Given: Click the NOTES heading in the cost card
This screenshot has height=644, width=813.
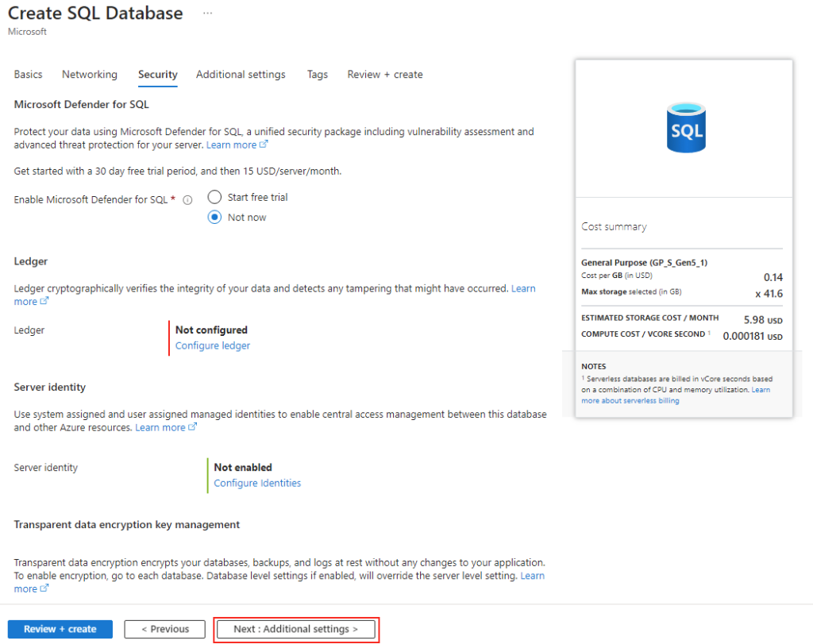Looking at the screenshot, I should click(594, 367).
